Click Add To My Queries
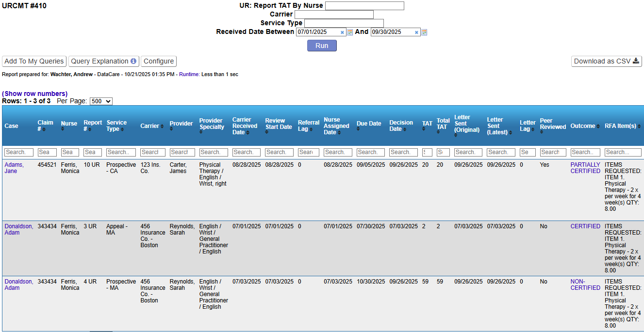This screenshot has height=332, width=644. pos(33,61)
